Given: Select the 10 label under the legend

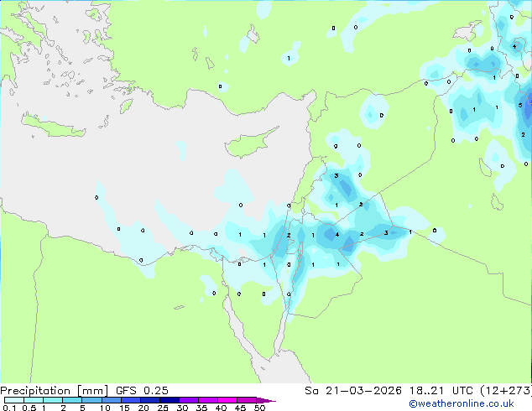Looking at the screenshot, I should click(105, 408).
